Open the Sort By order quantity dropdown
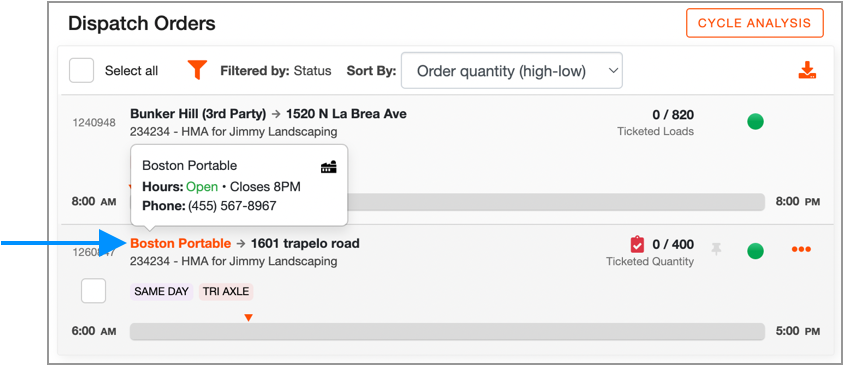 pyautogui.click(x=512, y=71)
